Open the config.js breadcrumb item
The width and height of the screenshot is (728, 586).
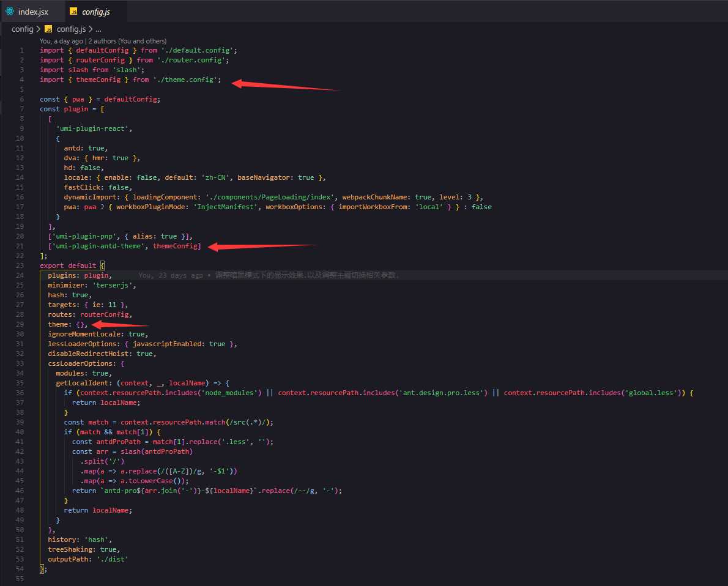coord(71,29)
